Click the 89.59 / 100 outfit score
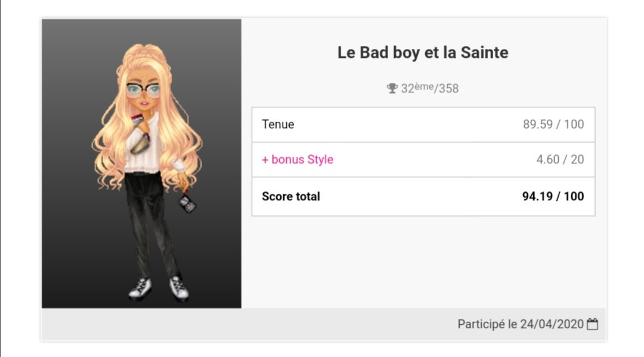Image resolution: width=644 pixels, height=357 pixels. point(553,125)
